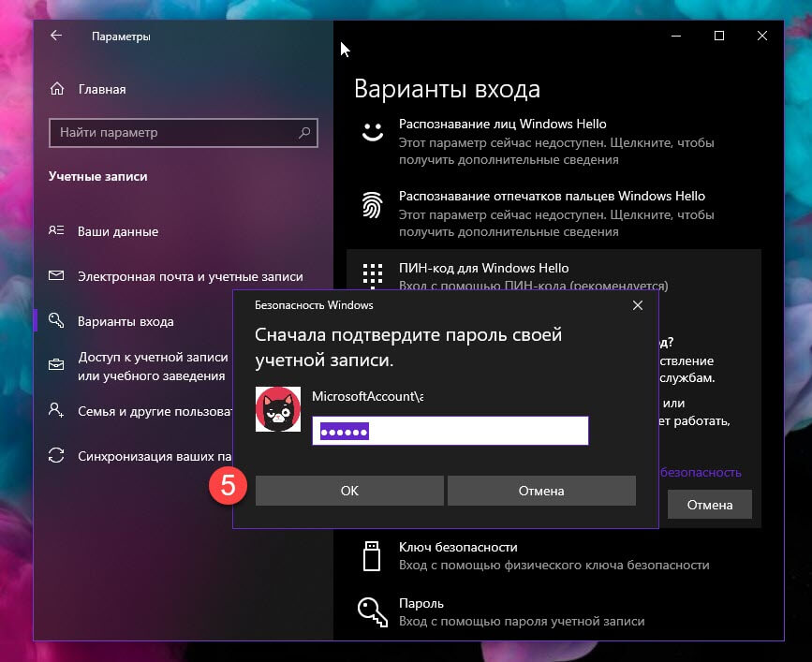Click the password field in security dialog
Viewport: 812px width, 662px height.
(450, 431)
